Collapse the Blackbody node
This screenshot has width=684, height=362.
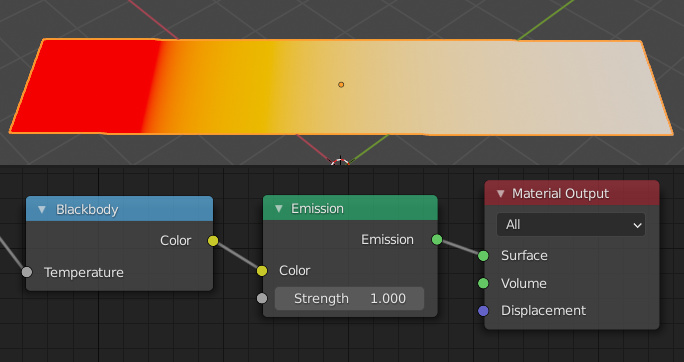pyautogui.click(x=42, y=210)
